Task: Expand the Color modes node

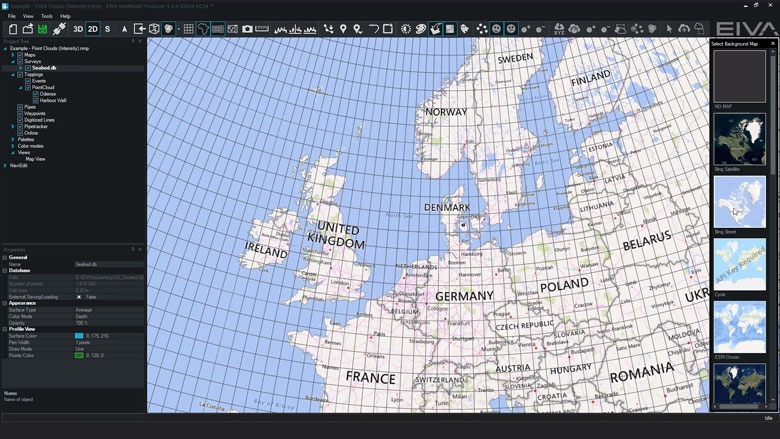Action: pyautogui.click(x=13, y=146)
